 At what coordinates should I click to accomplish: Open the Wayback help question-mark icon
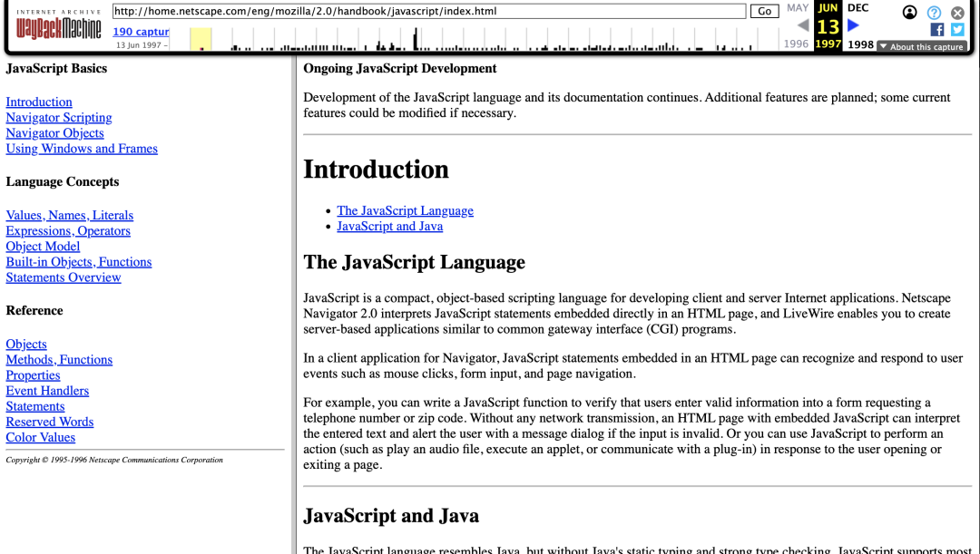[934, 13]
